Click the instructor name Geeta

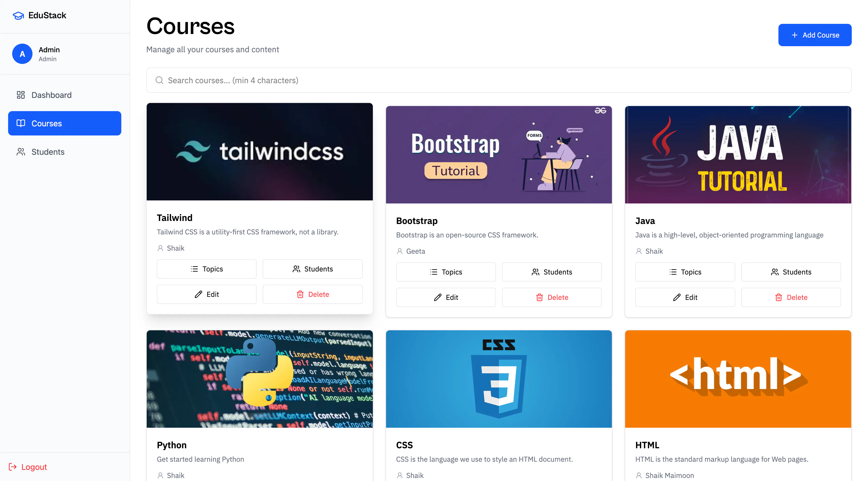(x=416, y=251)
